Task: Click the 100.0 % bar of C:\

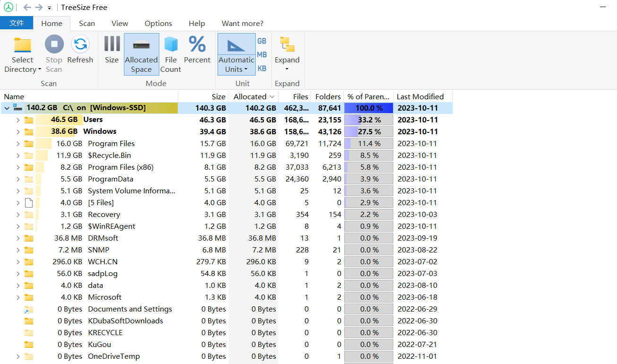Action: pyautogui.click(x=369, y=108)
